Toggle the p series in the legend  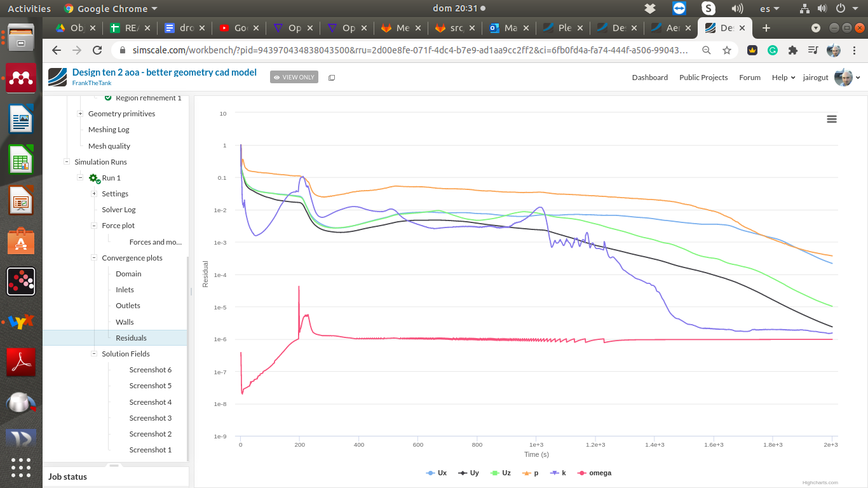(x=531, y=473)
